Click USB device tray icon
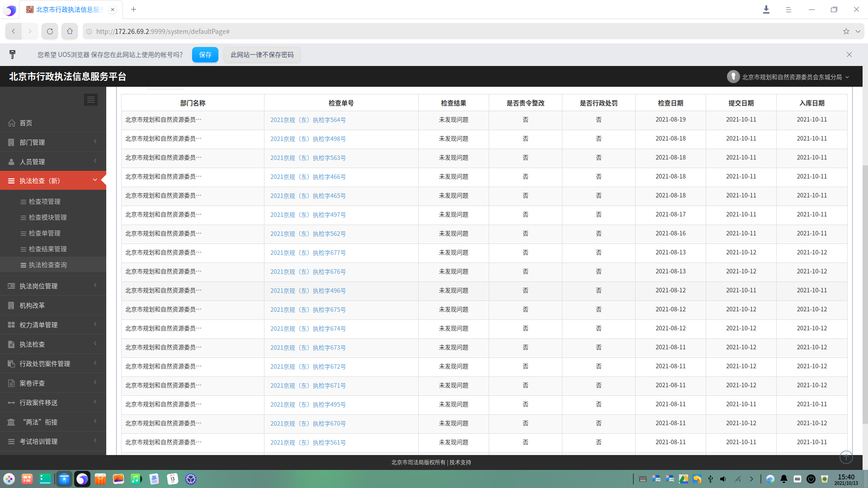 (x=710, y=479)
